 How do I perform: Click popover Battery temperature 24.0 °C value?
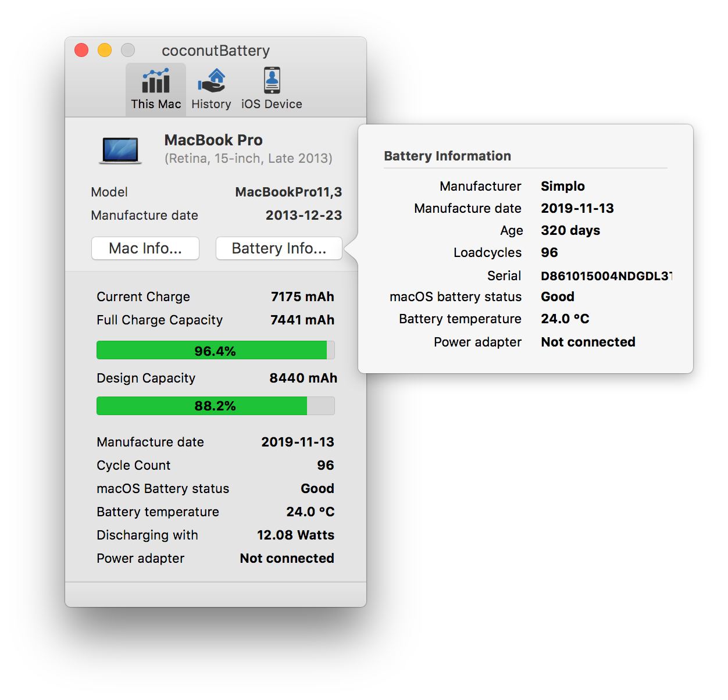click(x=565, y=319)
